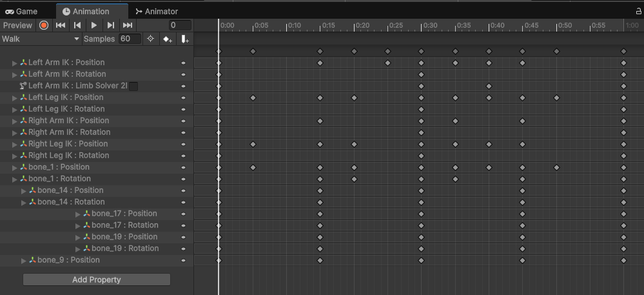Viewport: 644px width, 295px height.
Task: Toggle the Left Arm IK Limb Solver checkbox
Action: (x=133, y=86)
